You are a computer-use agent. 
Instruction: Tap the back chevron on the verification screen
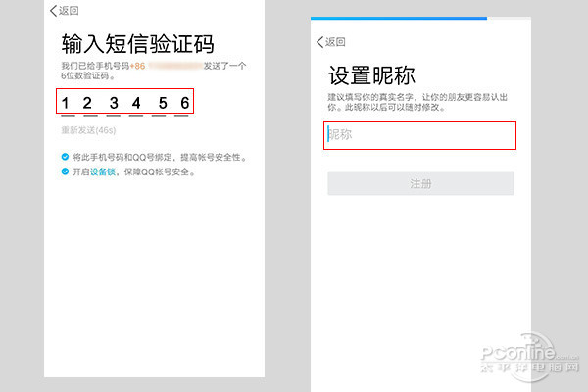(x=53, y=11)
